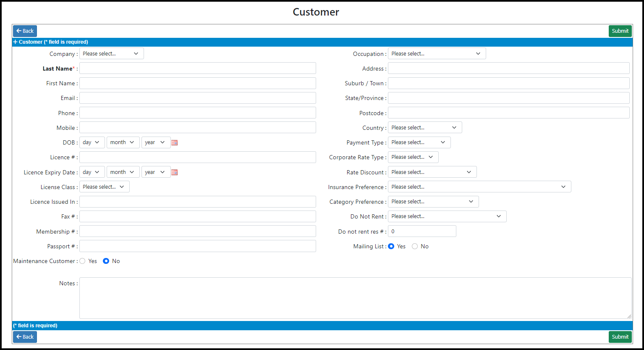Screen dimensions: 644x350
Task: Focus the Mobile input field
Action: (198, 127)
